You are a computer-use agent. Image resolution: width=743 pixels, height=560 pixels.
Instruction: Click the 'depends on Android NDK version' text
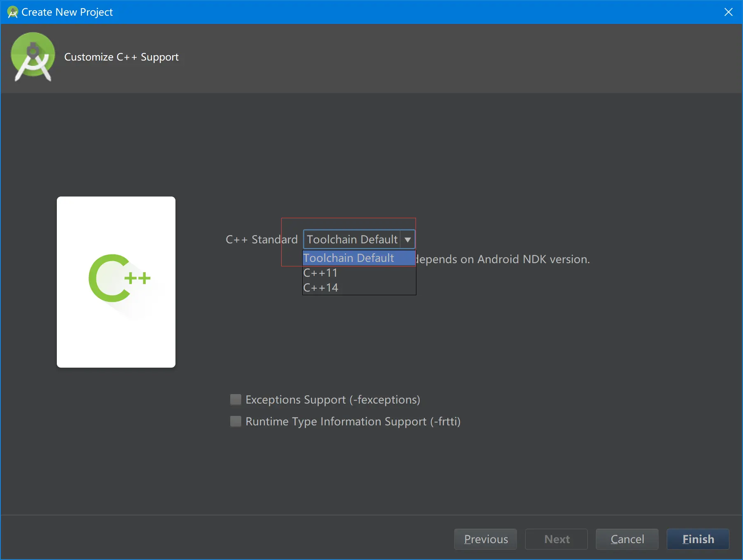[503, 259]
